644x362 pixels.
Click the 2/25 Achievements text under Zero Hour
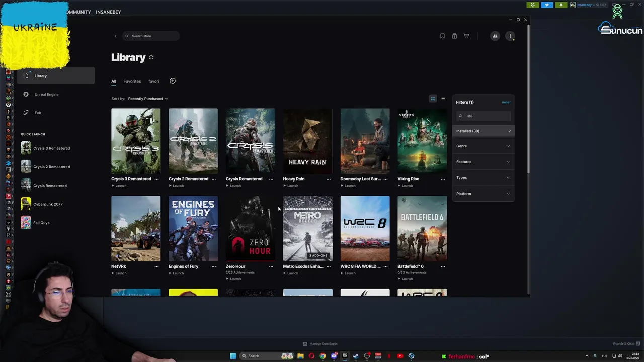240,273
